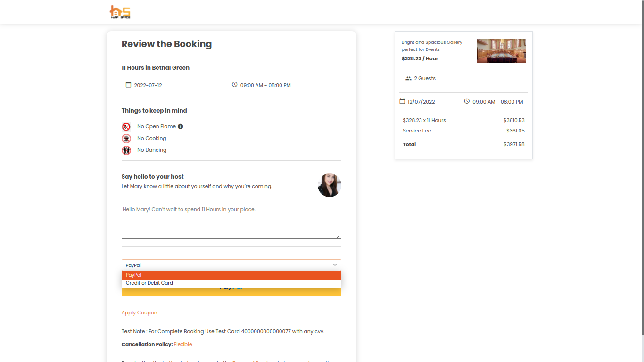The width and height of the screenshot is (644, 362).
Task: Click the '$328.23 / Hour' price text
Action: point(420,58)
